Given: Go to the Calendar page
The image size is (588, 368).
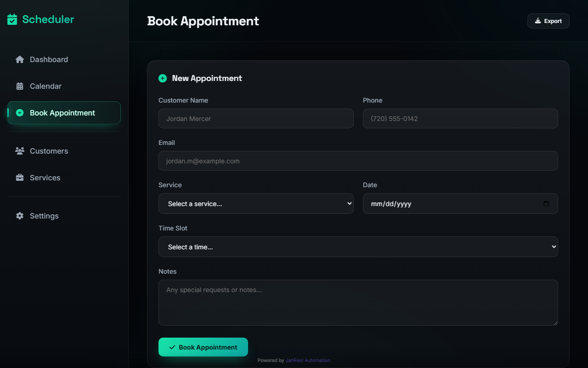Looking at the screenshot, I should tap(64, 86).
